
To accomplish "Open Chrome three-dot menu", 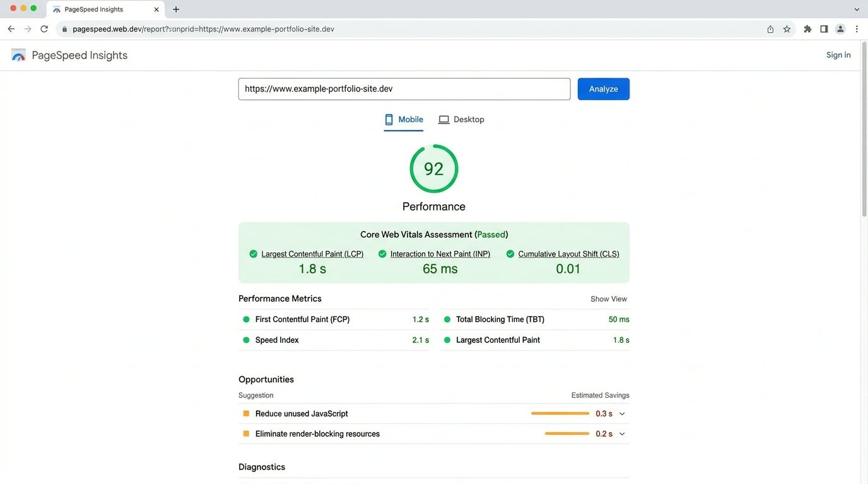I will pyautogui.click(x=857, y=29).
